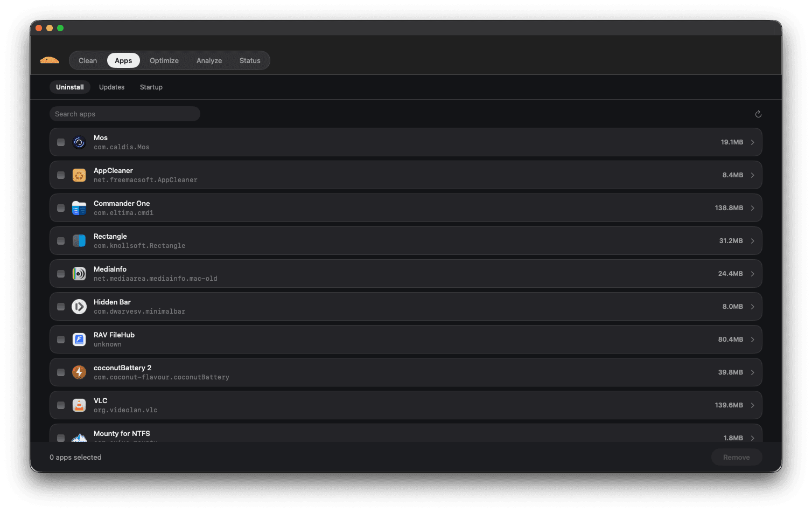Click the Hidden Bar app icon

click(79, 307)
